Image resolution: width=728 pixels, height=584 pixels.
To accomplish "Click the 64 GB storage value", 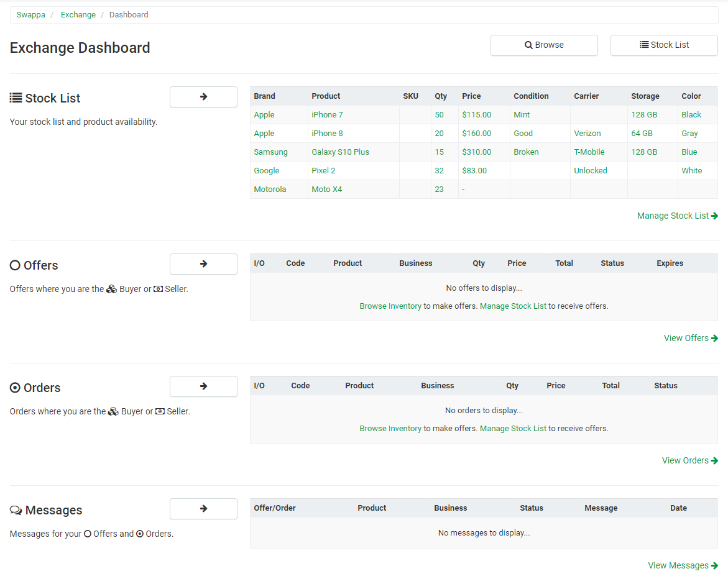I will click(642, 133).
